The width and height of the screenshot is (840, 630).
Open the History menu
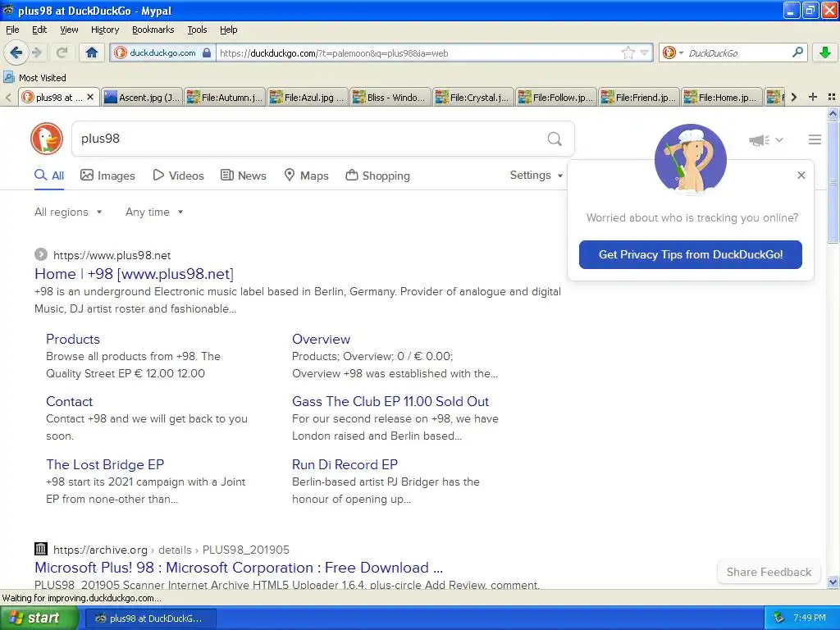(x=104, y=30)
